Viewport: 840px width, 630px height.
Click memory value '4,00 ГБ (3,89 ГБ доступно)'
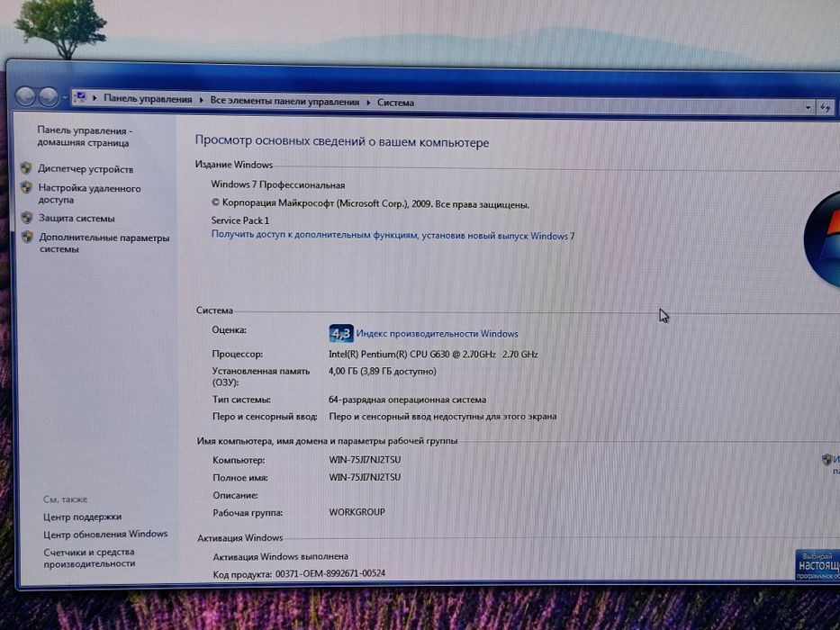383,371
